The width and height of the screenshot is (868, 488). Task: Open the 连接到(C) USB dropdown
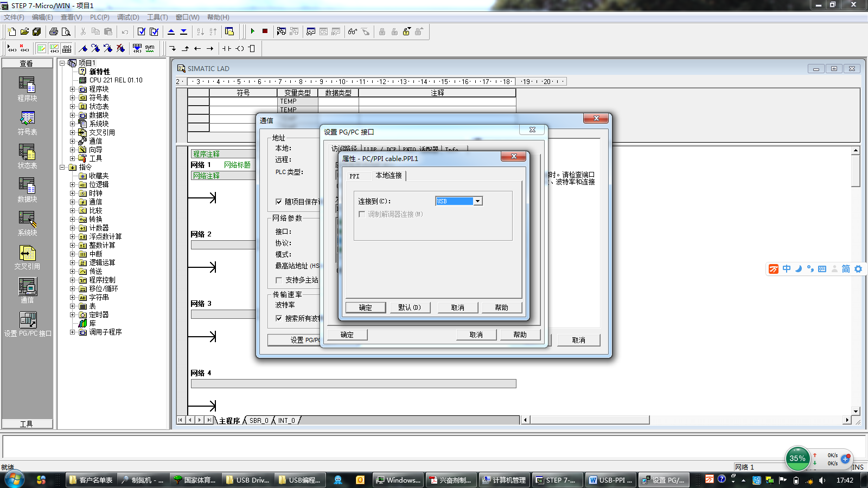pos(478,201)
